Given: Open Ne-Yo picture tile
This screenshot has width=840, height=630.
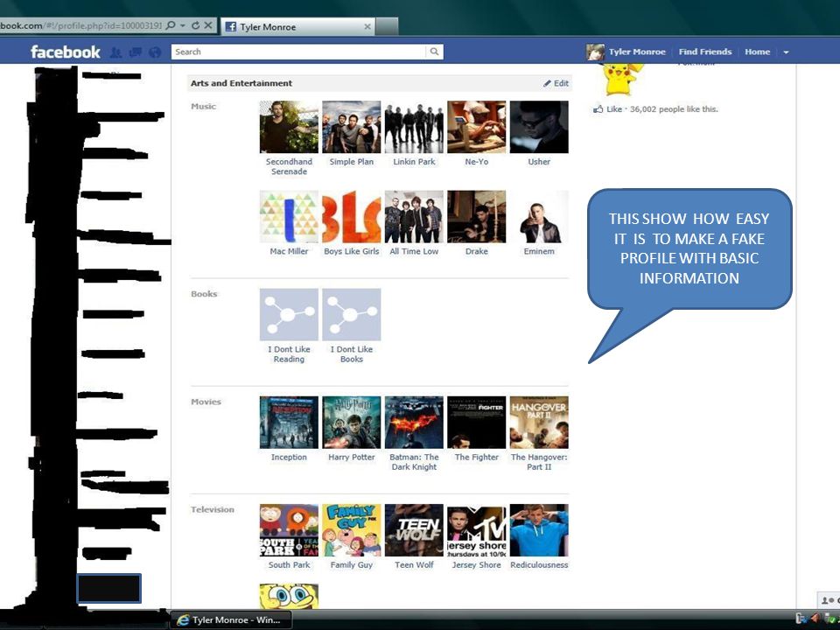Looking at the screenshot, I should click(476, 127).
